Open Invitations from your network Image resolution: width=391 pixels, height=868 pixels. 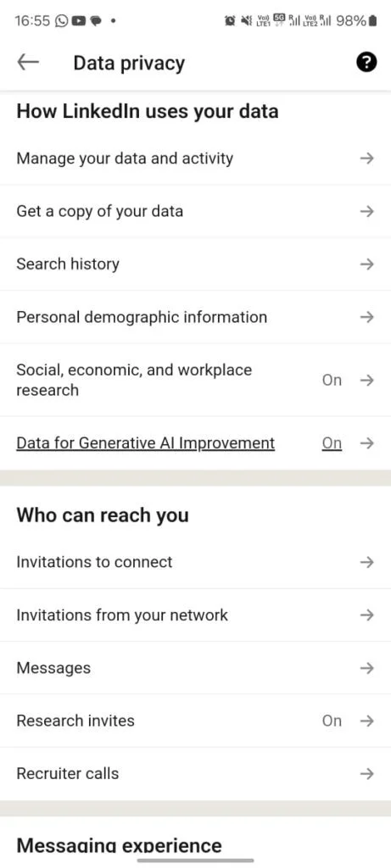[195, 615]
